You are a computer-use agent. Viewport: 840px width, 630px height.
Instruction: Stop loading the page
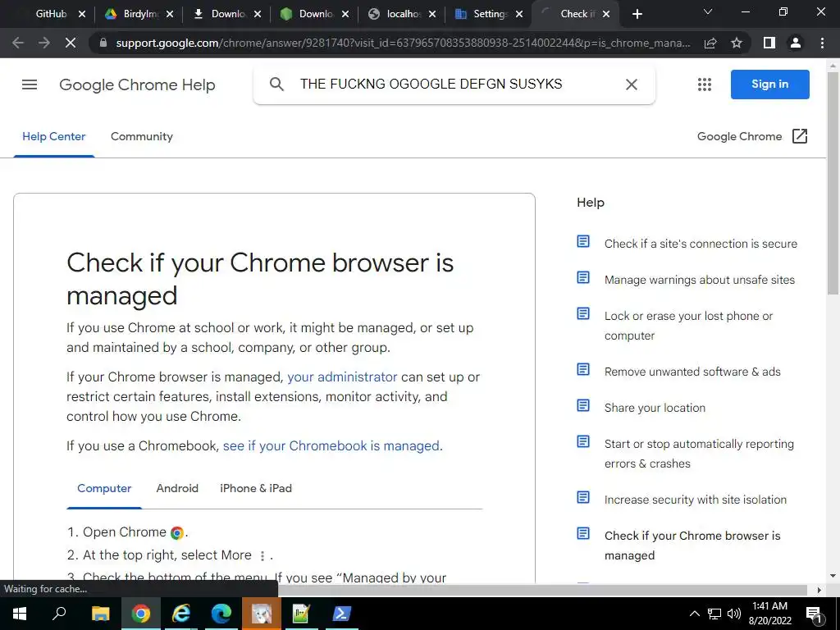point(71,43)
